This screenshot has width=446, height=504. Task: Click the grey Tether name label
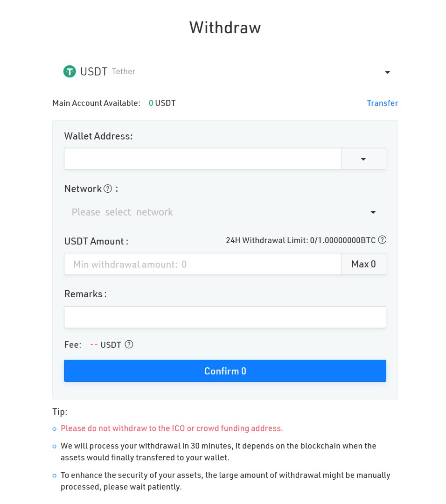(124, 71)
